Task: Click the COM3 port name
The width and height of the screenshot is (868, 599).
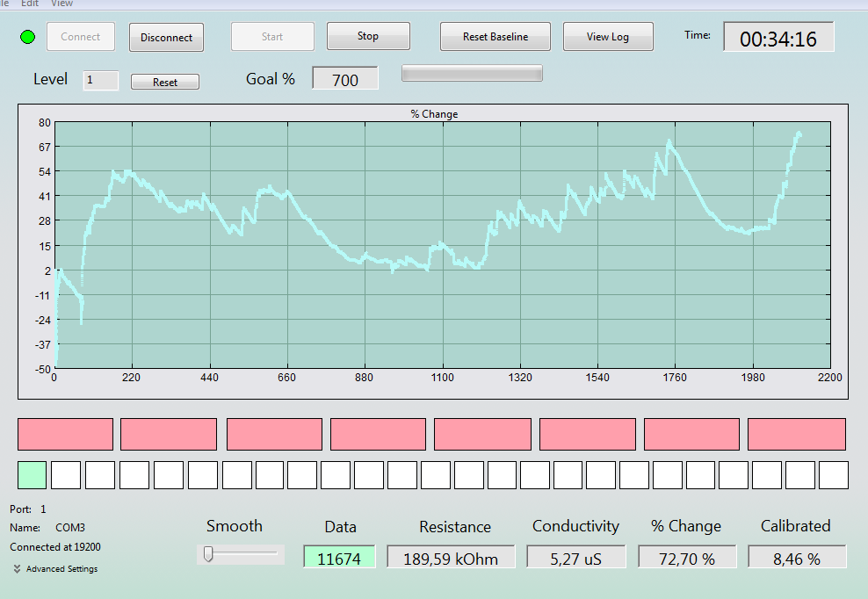Action: [x=70, y=528]
